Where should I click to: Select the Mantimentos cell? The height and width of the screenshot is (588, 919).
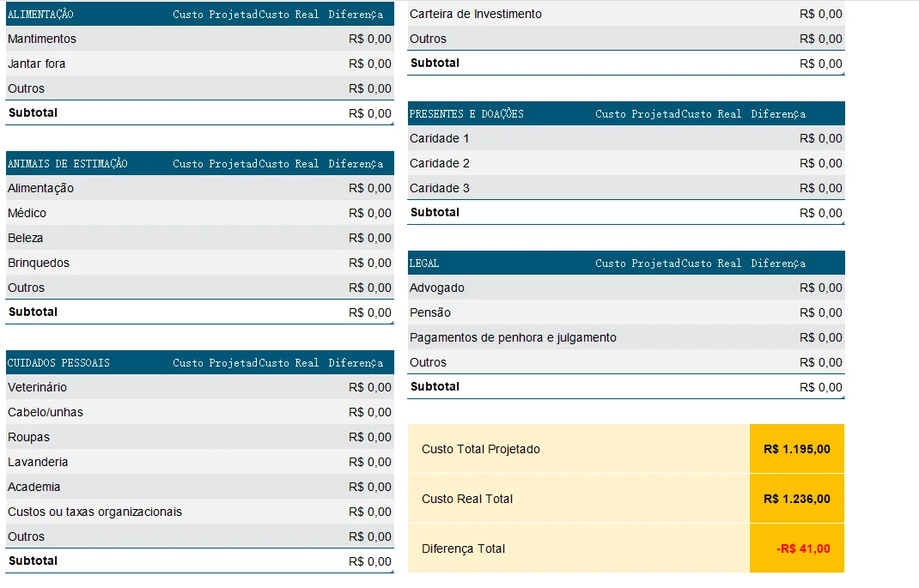[42, 39]
